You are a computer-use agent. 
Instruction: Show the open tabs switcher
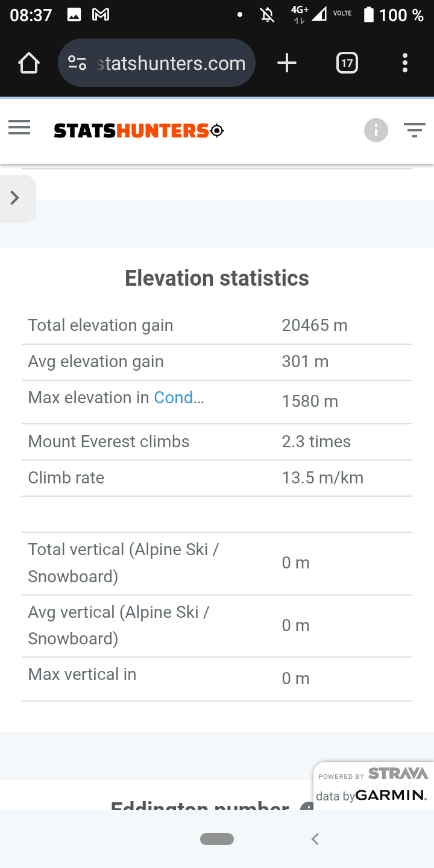pos(347,63)
